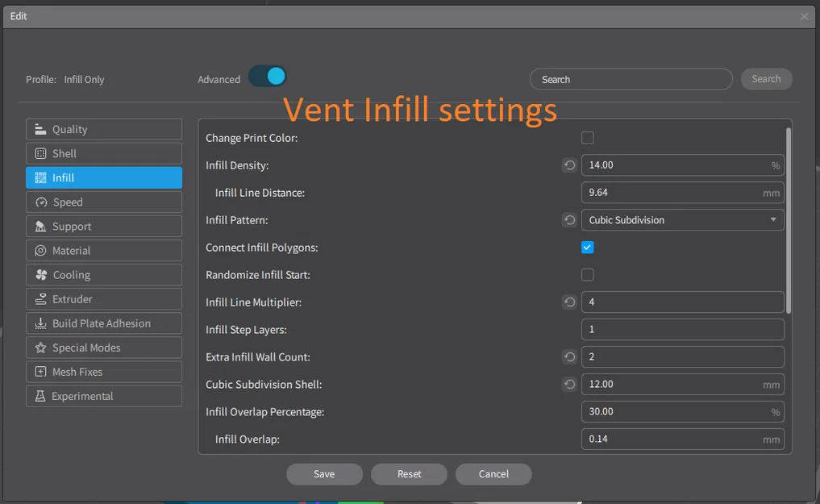This screenshot has height=504, width=820.
Task: Click into the Search text field
Action: pos(631,79)
